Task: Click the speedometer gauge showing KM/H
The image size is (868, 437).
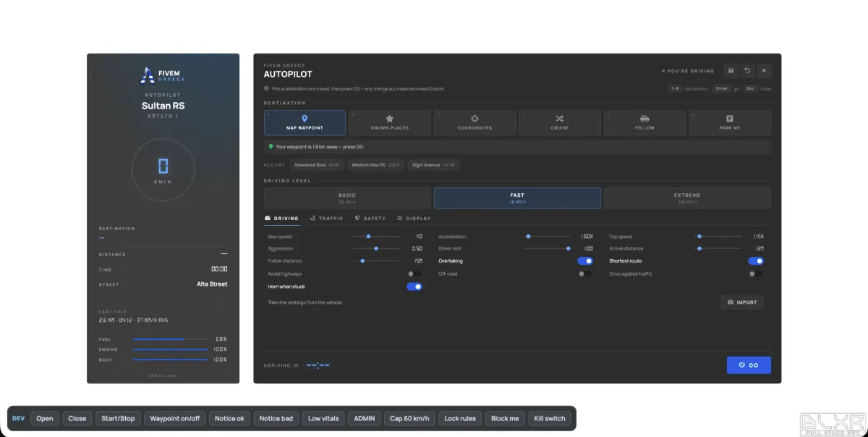Action: (x=163, y=169)
